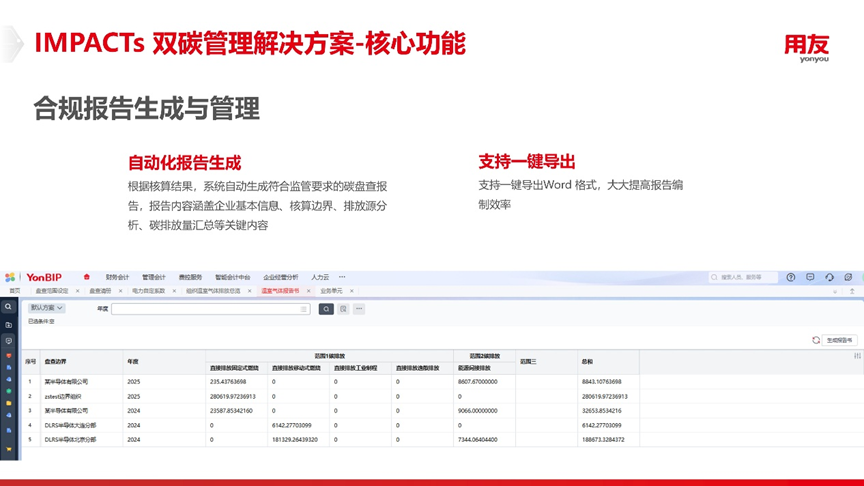The width and height of the screenshot is (864, 486).
Task: Click the dark search query button beside 年度 field
Action: tap(326, 309)
